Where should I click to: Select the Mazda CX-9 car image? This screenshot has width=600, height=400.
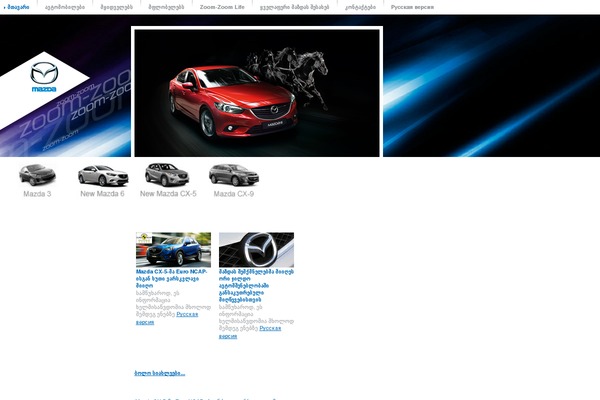pyautogui.click(x=234, y=175)
